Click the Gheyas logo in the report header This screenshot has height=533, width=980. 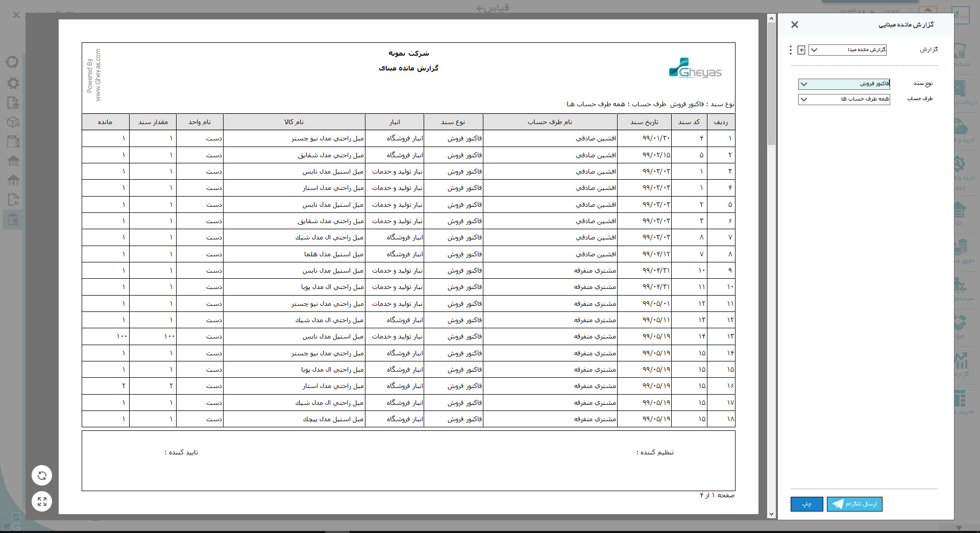(695, 68)
